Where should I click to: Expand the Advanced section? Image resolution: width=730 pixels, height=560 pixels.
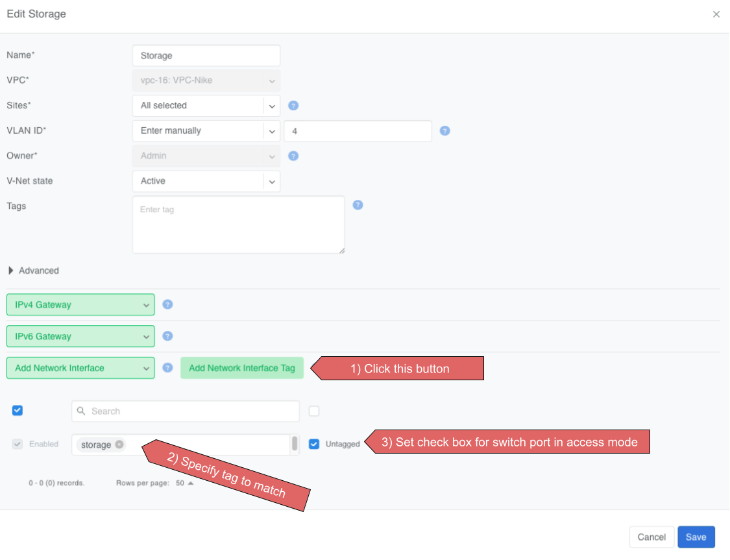32,271
